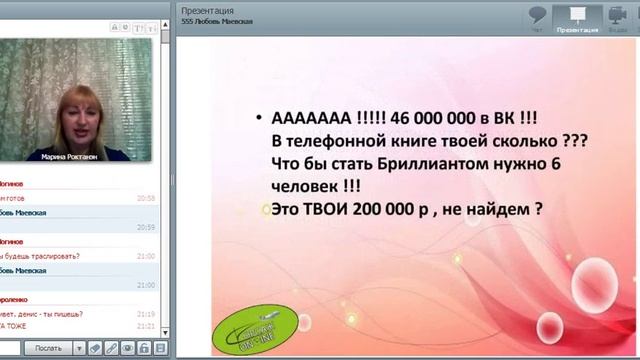Viewport: 640px width, 360px height.
Task: Click chat scrollbar down arrow
Action: pos(165,333)
